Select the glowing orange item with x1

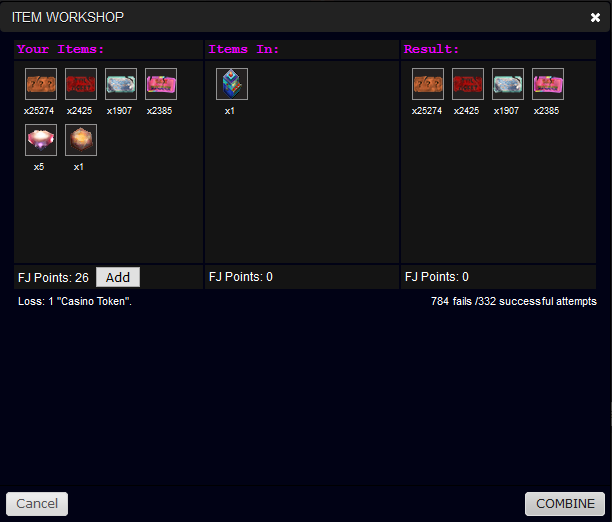coord(81,140)
